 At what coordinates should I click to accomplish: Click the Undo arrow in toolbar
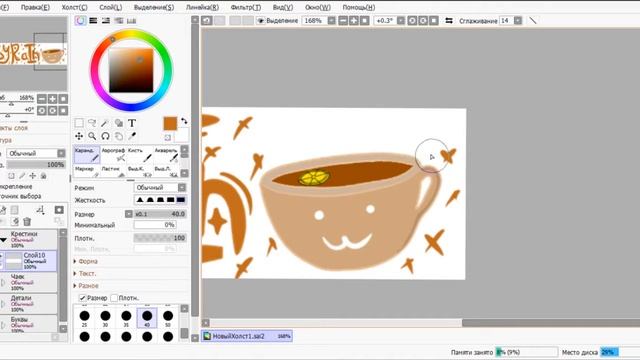click(207, 20)
